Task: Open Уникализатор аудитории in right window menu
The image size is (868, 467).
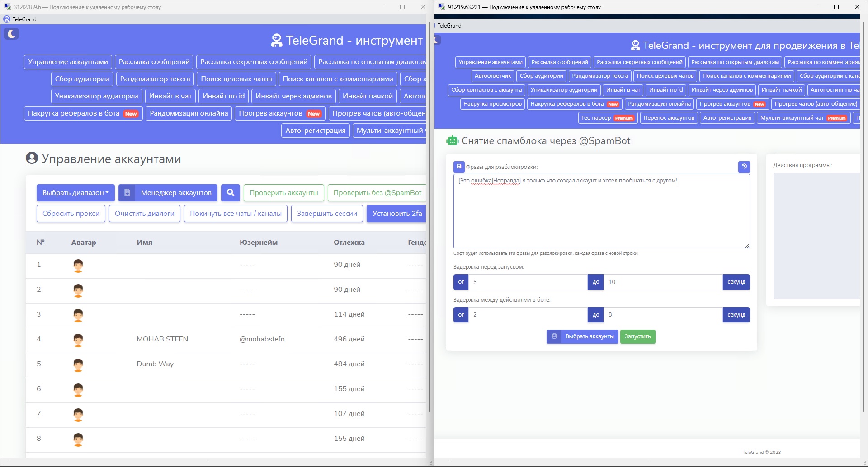Action: (x=564, y=90)
